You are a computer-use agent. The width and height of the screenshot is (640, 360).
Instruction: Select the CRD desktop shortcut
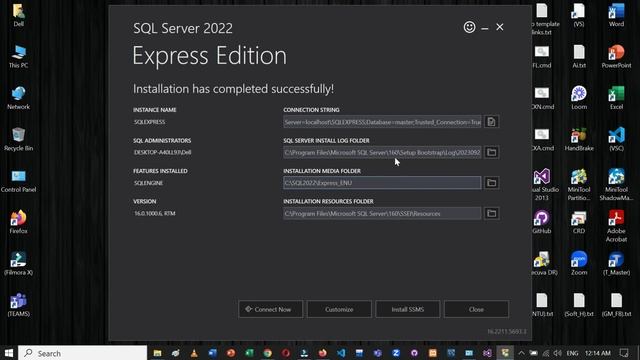[x=579, y=222]
